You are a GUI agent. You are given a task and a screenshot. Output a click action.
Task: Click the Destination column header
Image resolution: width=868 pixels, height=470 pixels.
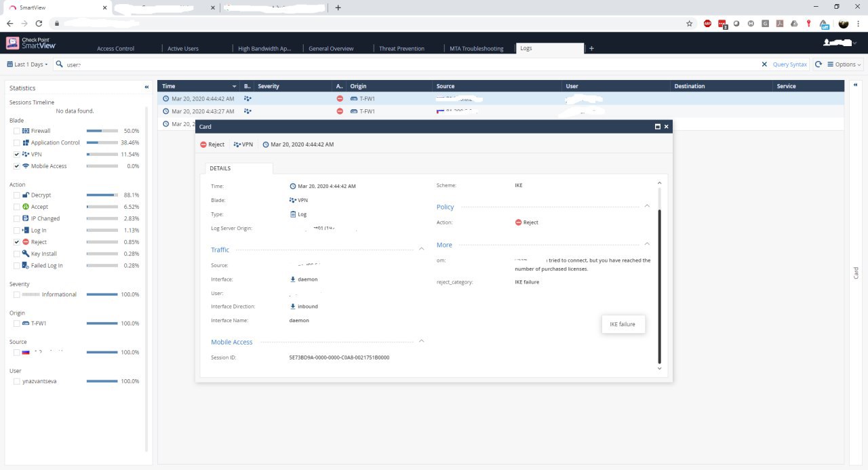(723, 86)
